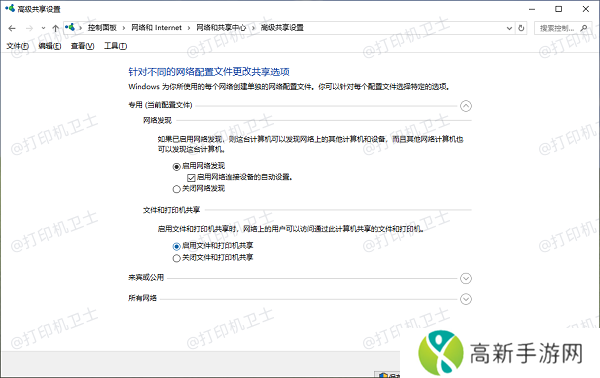Toggle 启用网络连接设备的自动设置 checkbox
This screenshot has height=378, width=600.
pyautogui.click(x=191, y=178)
